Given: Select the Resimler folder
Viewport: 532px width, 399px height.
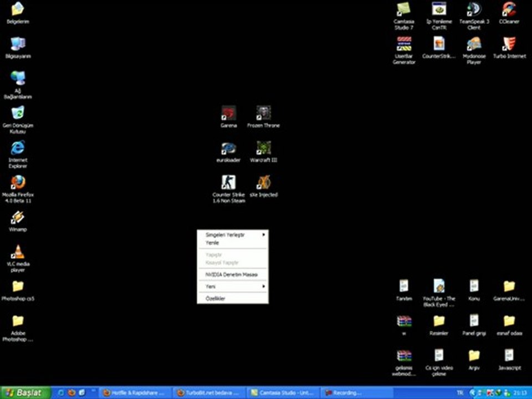Looking at the screenshot, I should coord(439,325).
